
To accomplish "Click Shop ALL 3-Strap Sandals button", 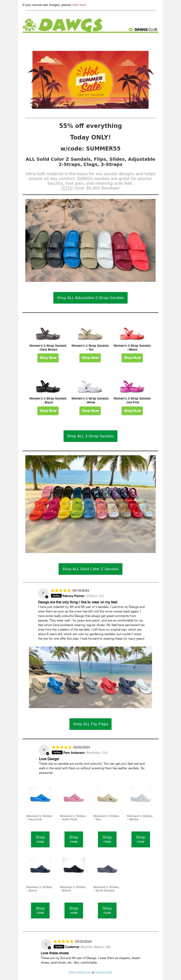I will [x=90, y=436].
